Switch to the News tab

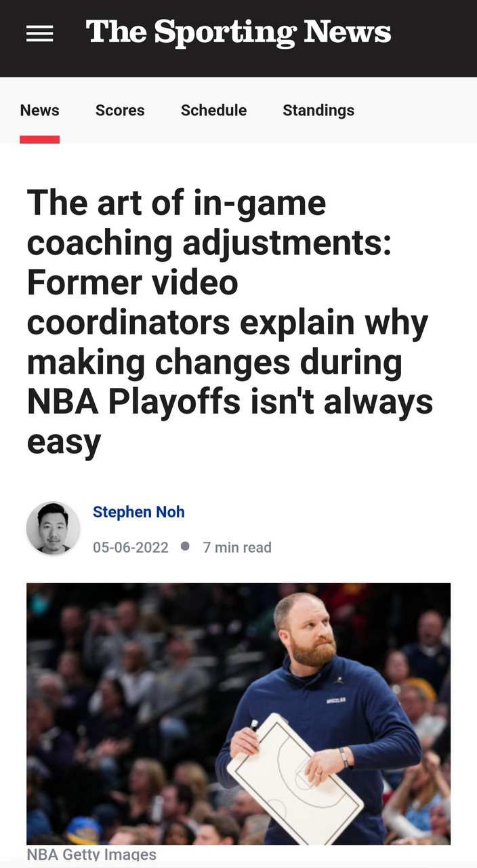coord(40,110)
